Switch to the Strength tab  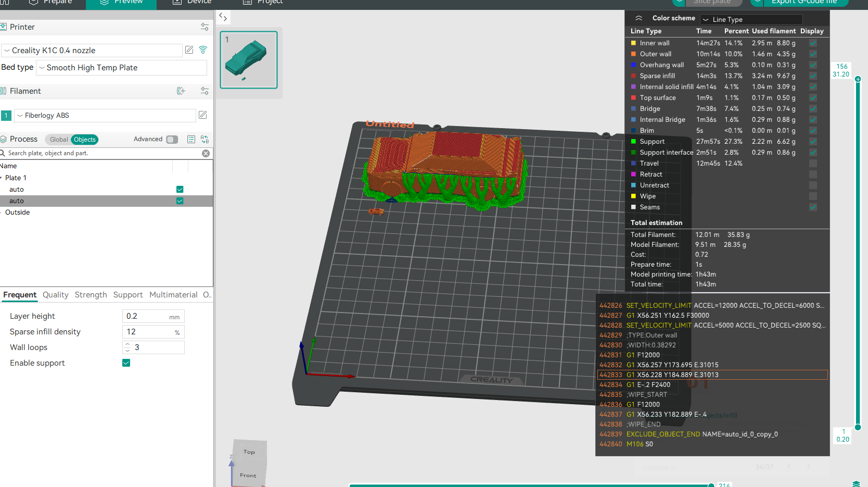tap(91, 295)
